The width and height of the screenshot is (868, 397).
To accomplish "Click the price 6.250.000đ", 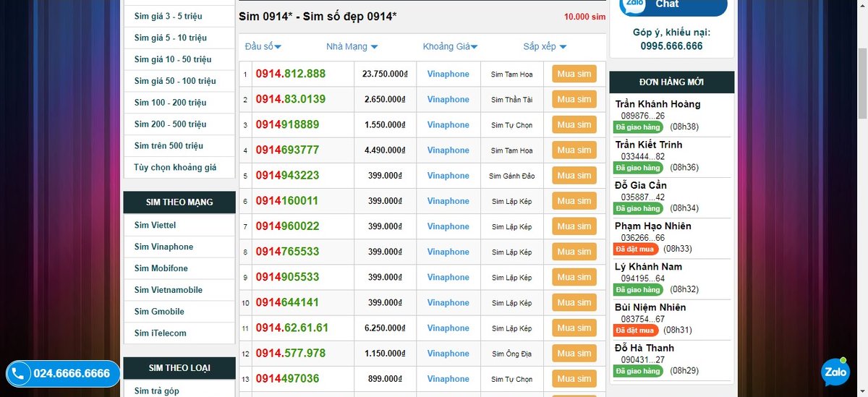I will [x=387, y=328].
